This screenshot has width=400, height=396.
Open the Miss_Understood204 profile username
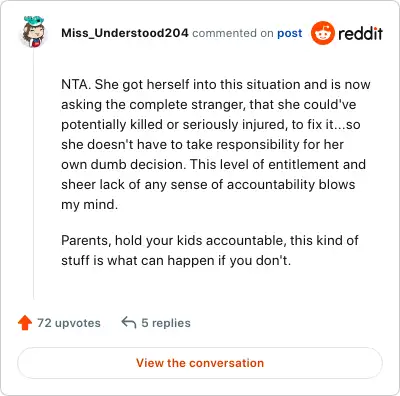pos(125,33)
